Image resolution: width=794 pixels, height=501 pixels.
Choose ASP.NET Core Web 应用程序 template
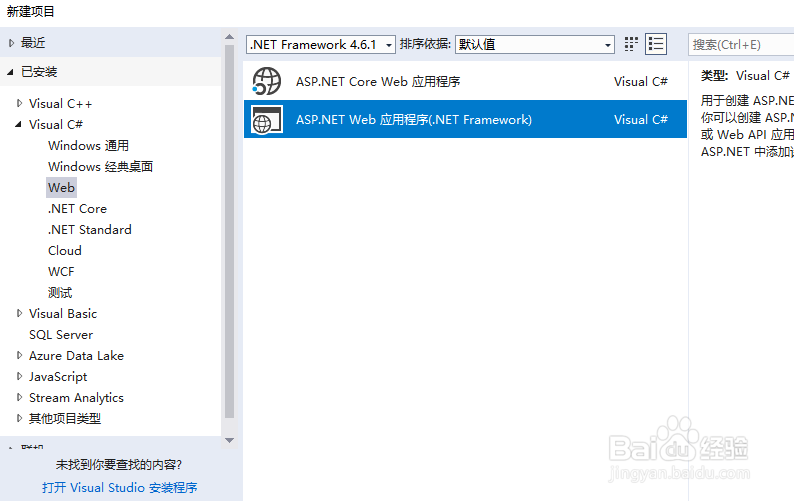(x=465, y=81)
